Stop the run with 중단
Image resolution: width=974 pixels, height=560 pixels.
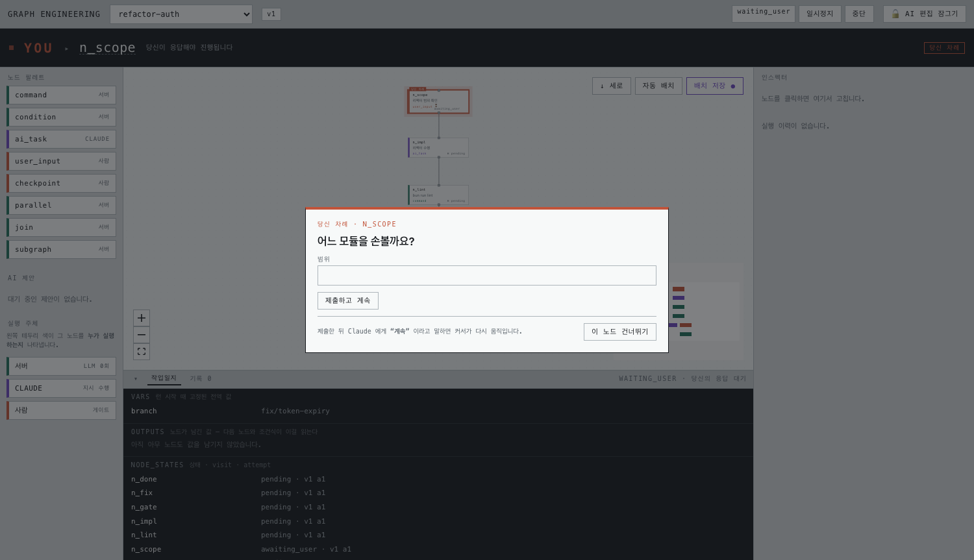tap(859, 14)
